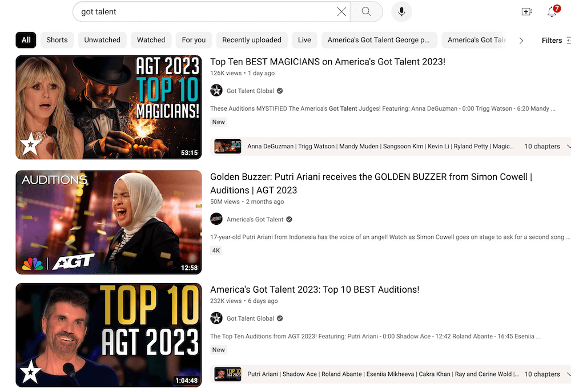Open the notifications bell
The width and height of the screenshot is (571, 392).
[552, 11]
